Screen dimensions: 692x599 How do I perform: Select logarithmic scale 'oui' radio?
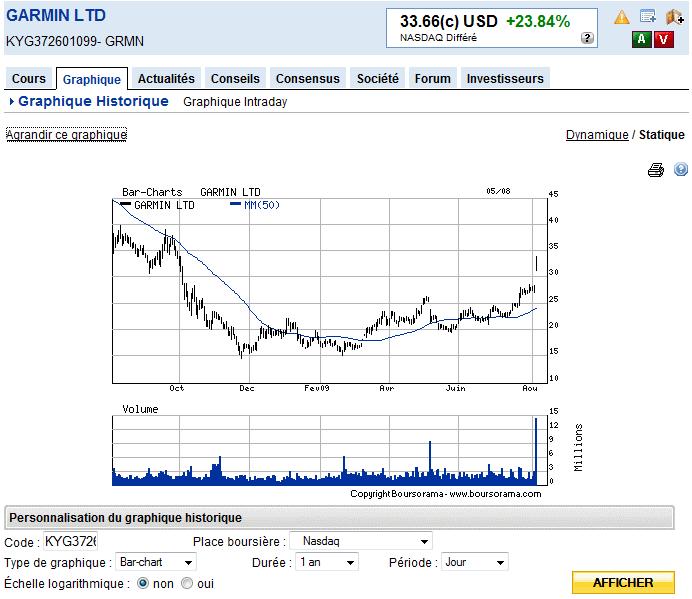pyautogui.click(x=187, y=584)
